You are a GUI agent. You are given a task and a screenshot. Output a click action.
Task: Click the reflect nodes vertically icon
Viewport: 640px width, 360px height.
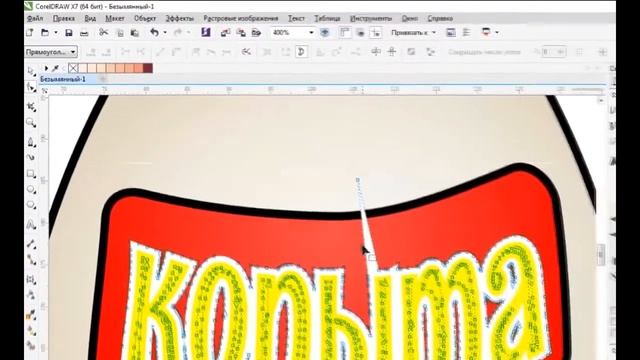pos(391,52)
